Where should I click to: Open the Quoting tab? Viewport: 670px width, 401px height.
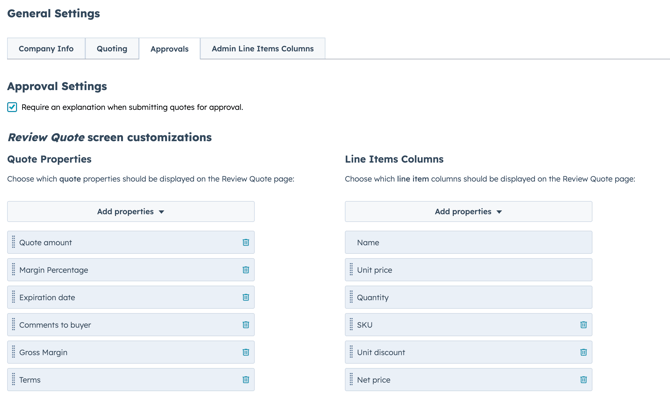pos(112,49)
